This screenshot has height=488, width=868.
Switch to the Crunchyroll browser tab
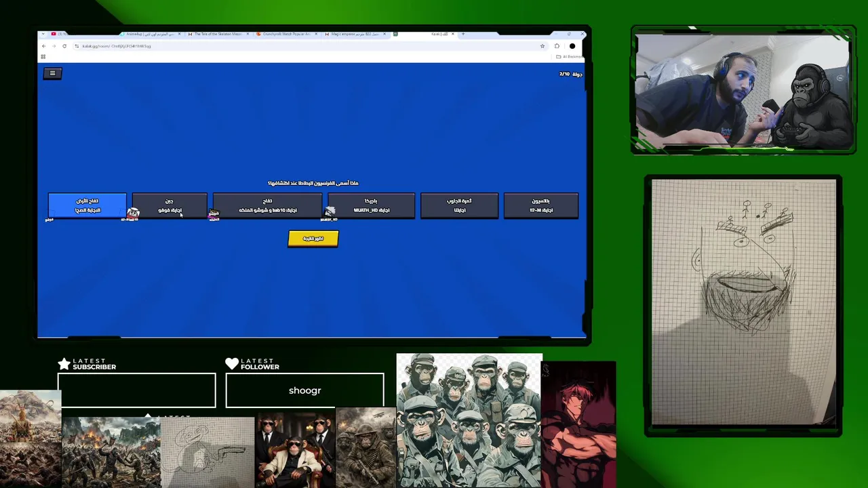click(286, 34)
